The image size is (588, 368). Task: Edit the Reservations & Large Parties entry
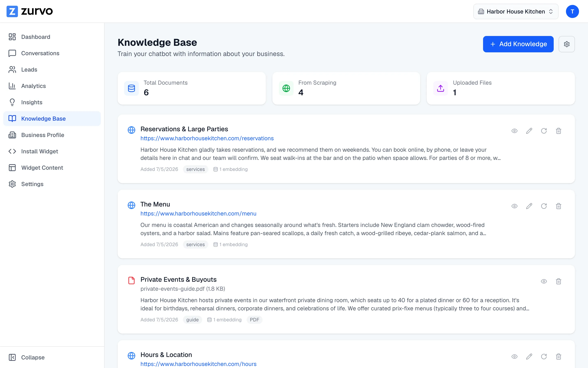(x=529, y=131)
